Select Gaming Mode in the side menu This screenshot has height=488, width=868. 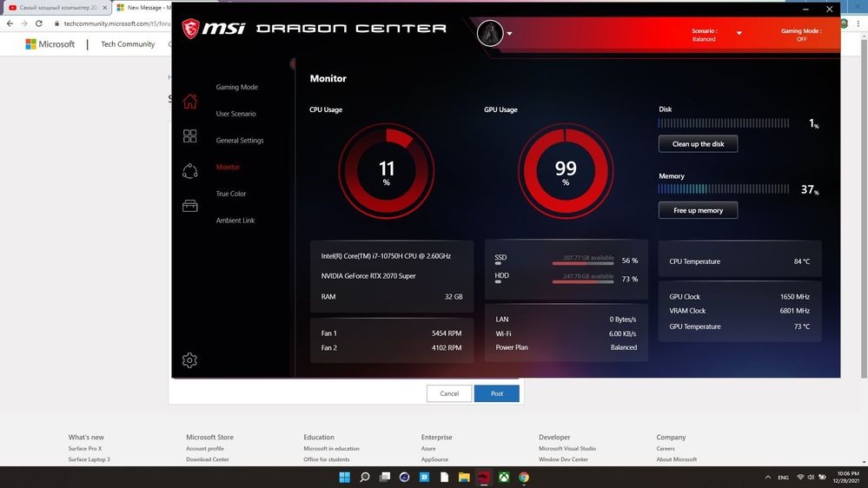pyautogui.click(x=236, y=87)
